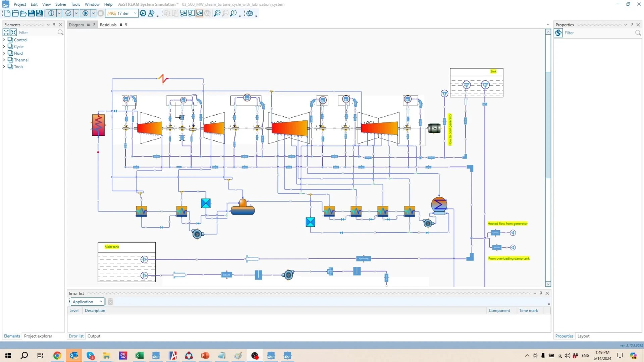Switch to the Layout tab in Properties
The width and height of the screenshot is (644, 362).
click(x=583, y=336)
